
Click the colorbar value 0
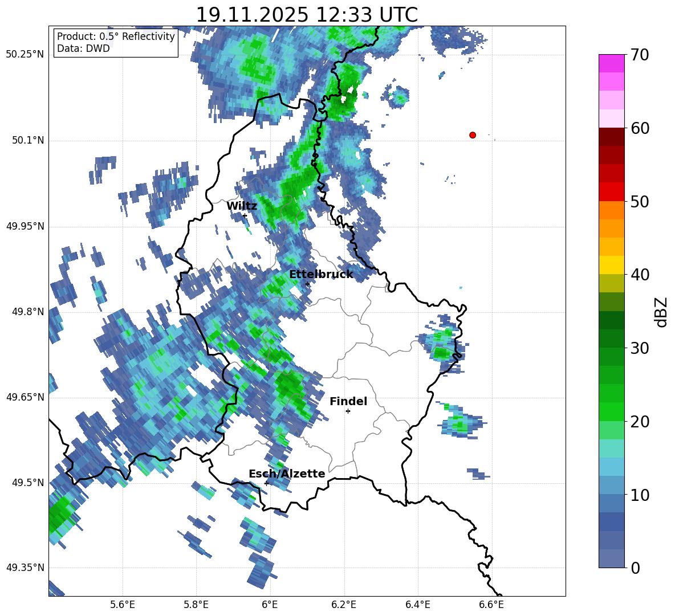coord(635,568)
